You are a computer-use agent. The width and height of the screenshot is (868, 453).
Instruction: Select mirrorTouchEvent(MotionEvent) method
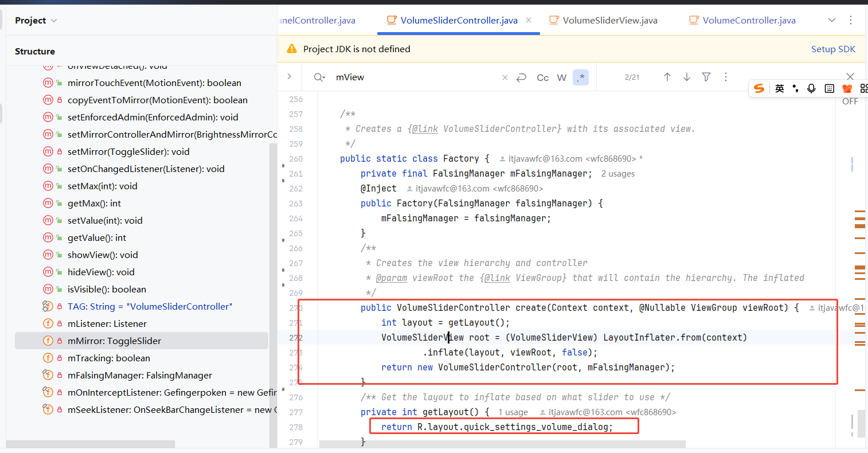[x=154, y=83]
